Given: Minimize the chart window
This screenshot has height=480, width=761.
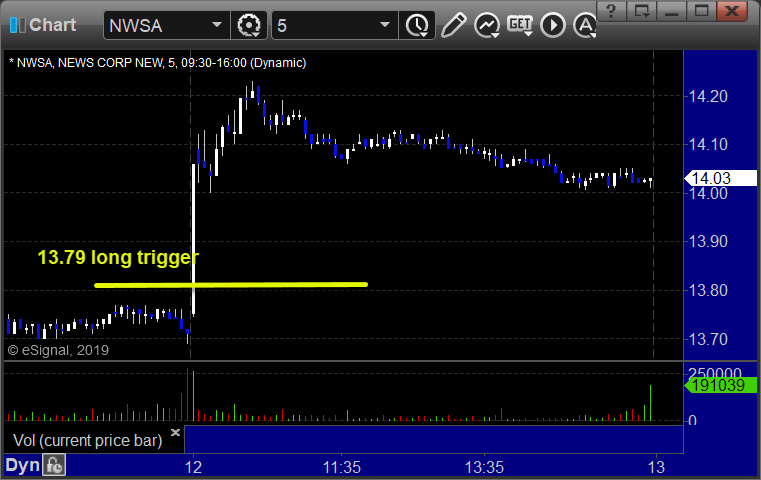Looking at the screenshot, I should [x=671, y=11].
